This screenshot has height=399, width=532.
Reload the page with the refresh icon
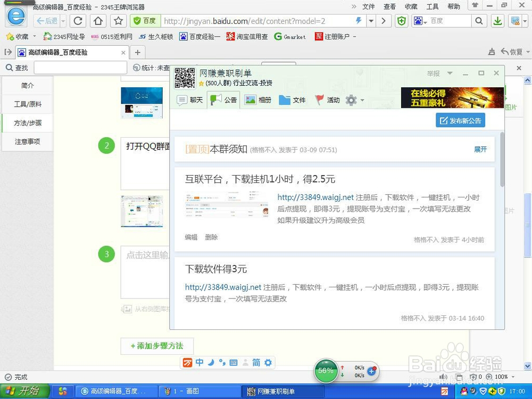tap(78, 21)
